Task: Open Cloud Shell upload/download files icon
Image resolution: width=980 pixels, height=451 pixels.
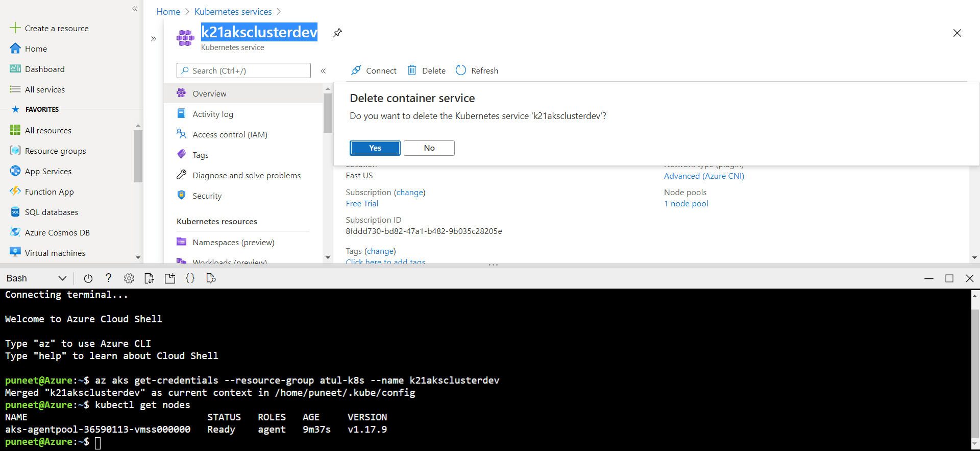Action: pos(149,278)
